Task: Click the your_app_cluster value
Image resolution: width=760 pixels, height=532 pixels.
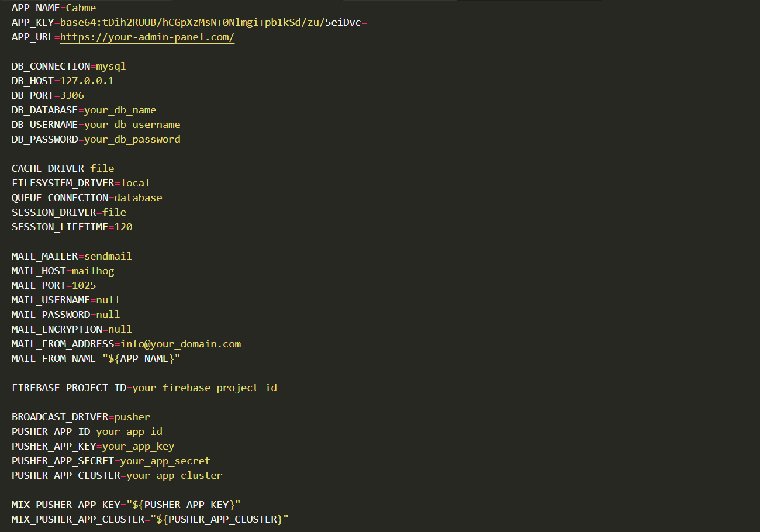Action: pyautogui.click(x=174, y=476)
